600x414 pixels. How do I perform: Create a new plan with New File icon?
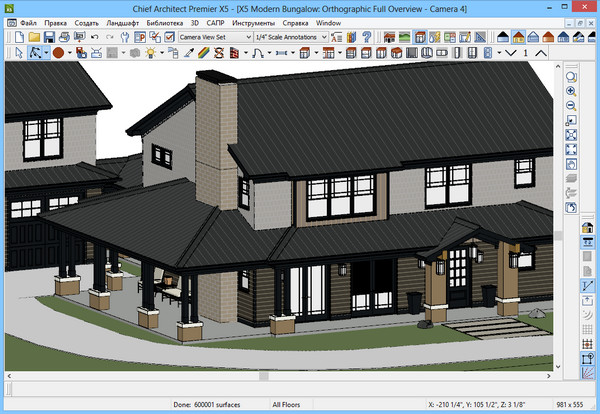tap(19, 37)
